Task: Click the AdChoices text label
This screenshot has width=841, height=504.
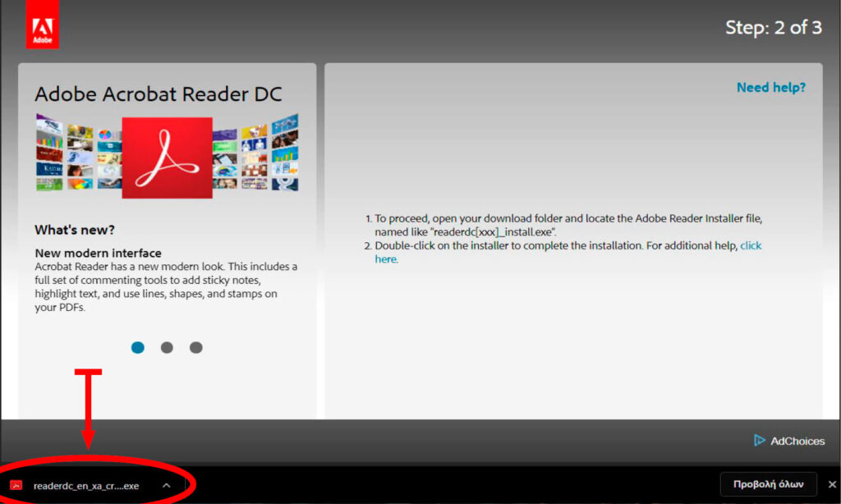Action: pyautogui.click(x=797, y=442)
